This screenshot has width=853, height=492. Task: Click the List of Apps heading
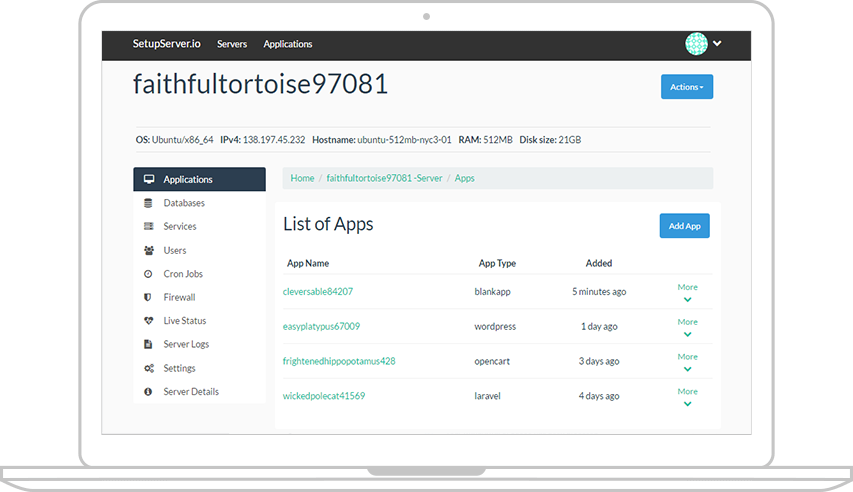(328, 224)
